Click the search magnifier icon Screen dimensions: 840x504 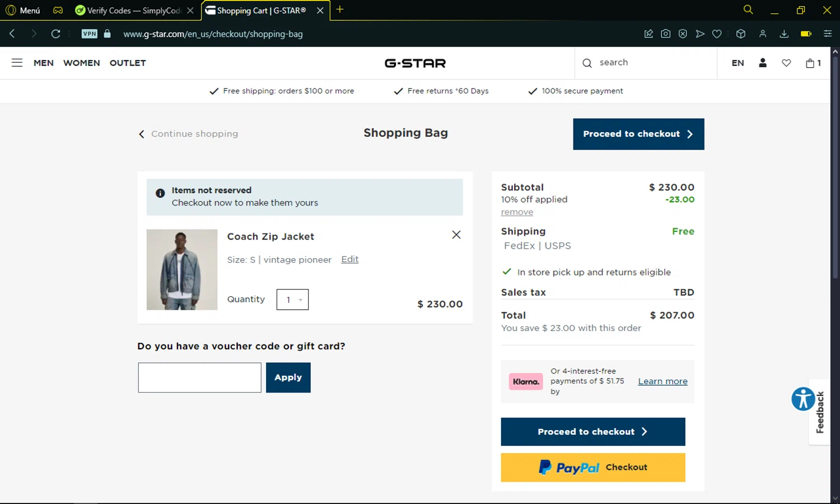[x=587, y=63]
